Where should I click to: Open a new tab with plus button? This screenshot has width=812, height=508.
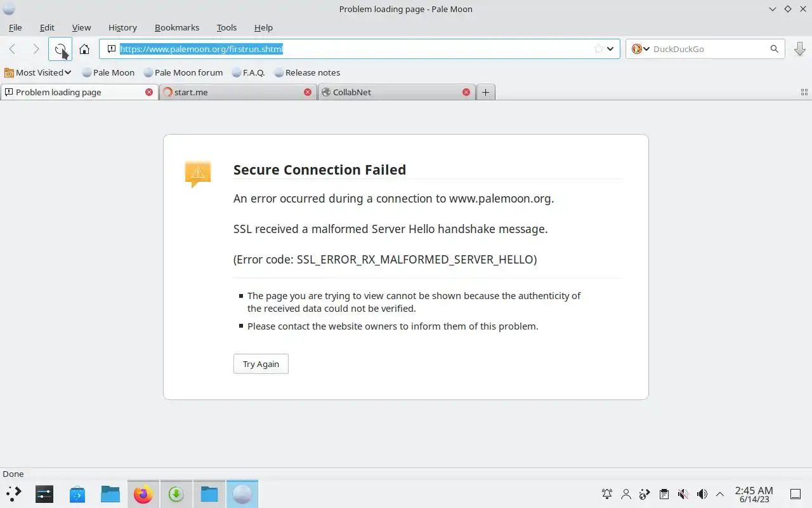tap(485, 92)
